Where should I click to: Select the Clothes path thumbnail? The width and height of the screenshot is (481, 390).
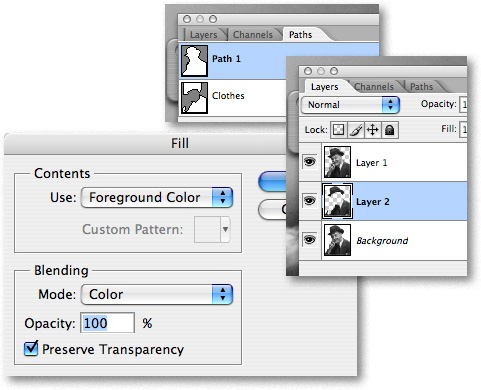194,98
